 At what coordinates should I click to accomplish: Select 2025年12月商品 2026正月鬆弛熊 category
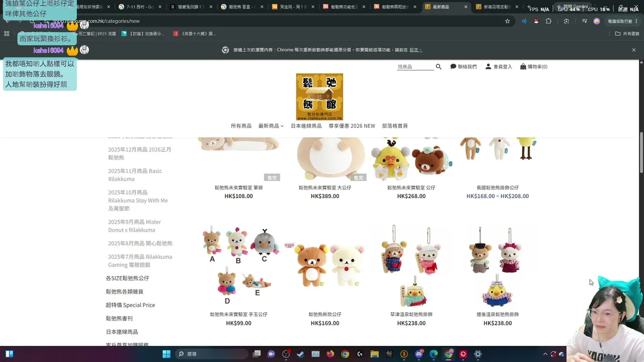coord(140,153)
